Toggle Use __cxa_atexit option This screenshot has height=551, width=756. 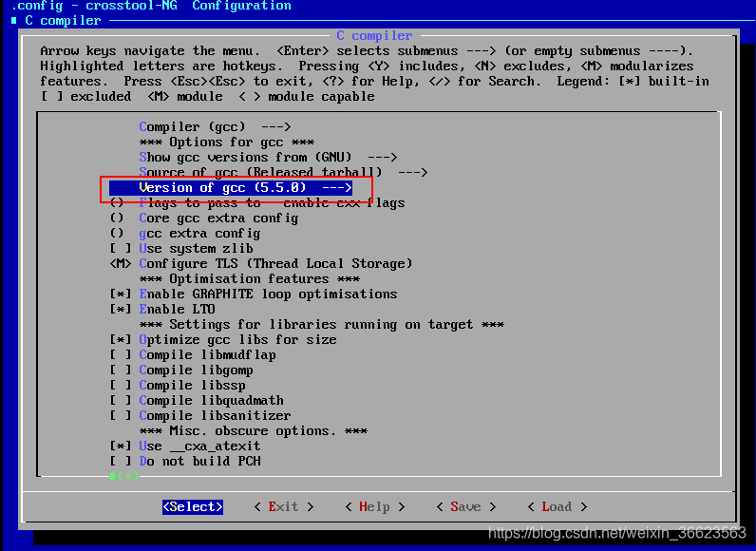[185, 446]
